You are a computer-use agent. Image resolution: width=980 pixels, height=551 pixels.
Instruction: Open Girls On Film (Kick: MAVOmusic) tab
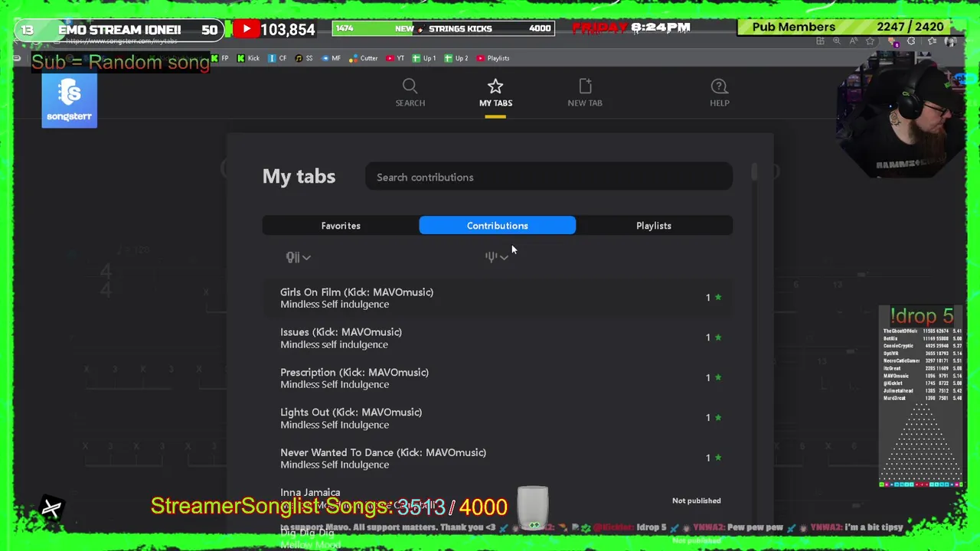click(357, 292)
